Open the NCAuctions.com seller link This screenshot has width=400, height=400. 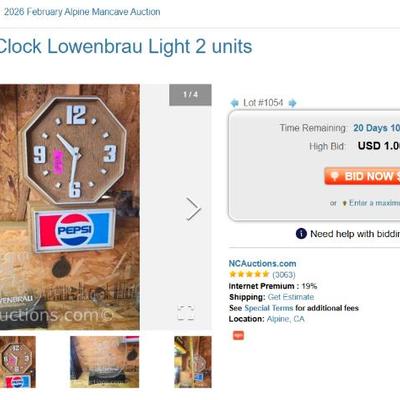pyautogui.click(x=262, y=263)
